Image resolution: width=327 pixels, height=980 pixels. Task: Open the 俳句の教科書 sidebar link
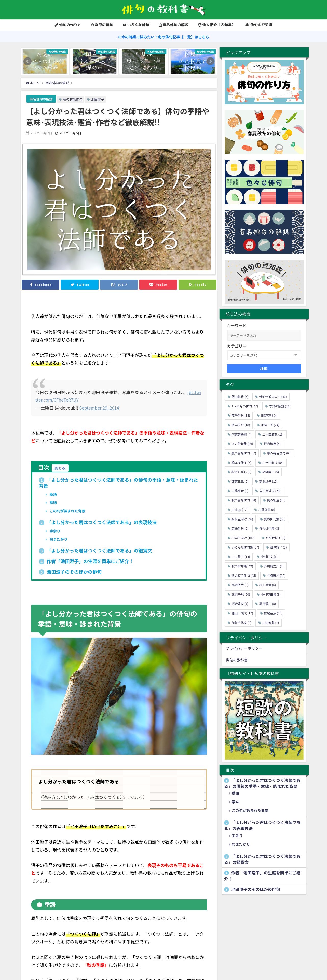264,660
